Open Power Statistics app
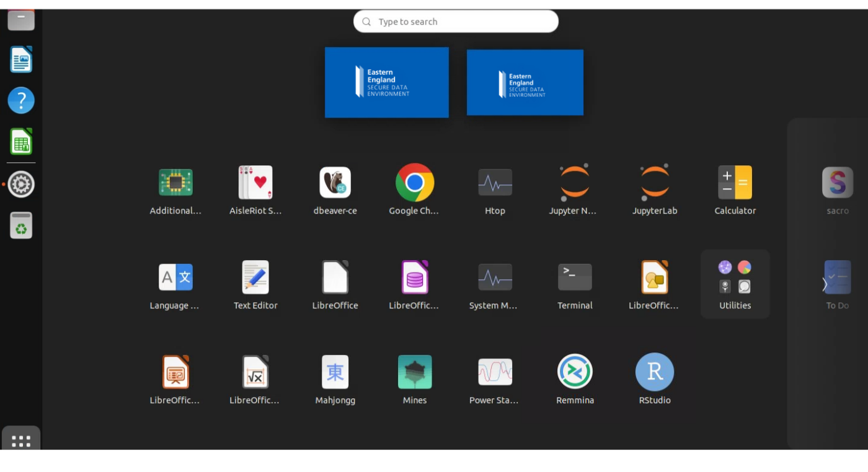868x472 pixels. point(495,372)
